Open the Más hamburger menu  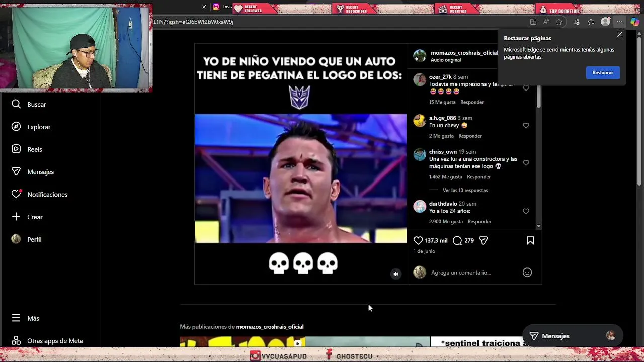click(x=16, y=318)
